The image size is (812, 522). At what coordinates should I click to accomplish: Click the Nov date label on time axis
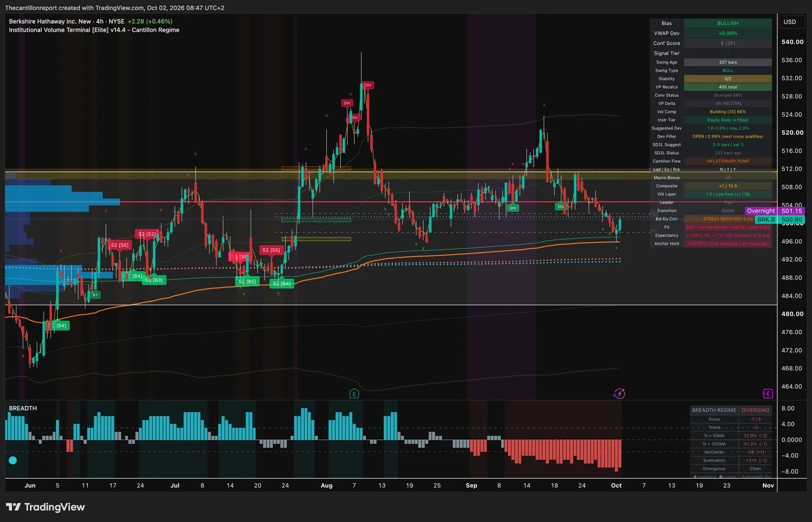[768, 486]
